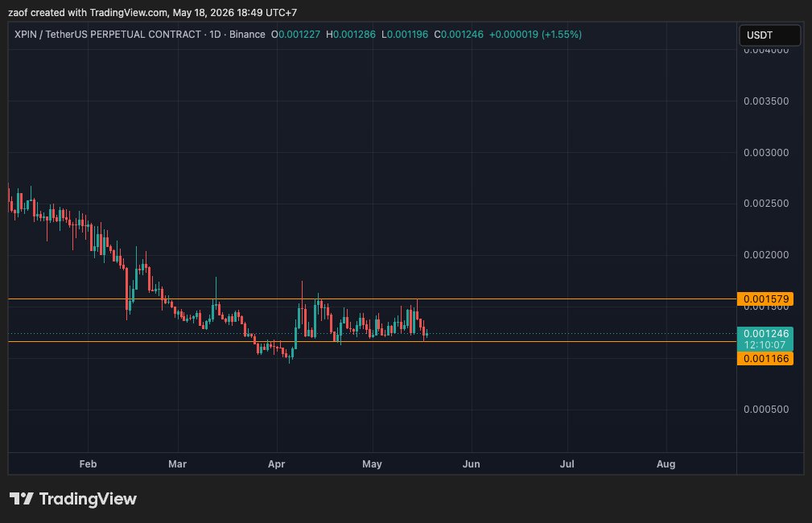Click the Apr label on time axis
The image size is (812, 523).
[277, 464]
